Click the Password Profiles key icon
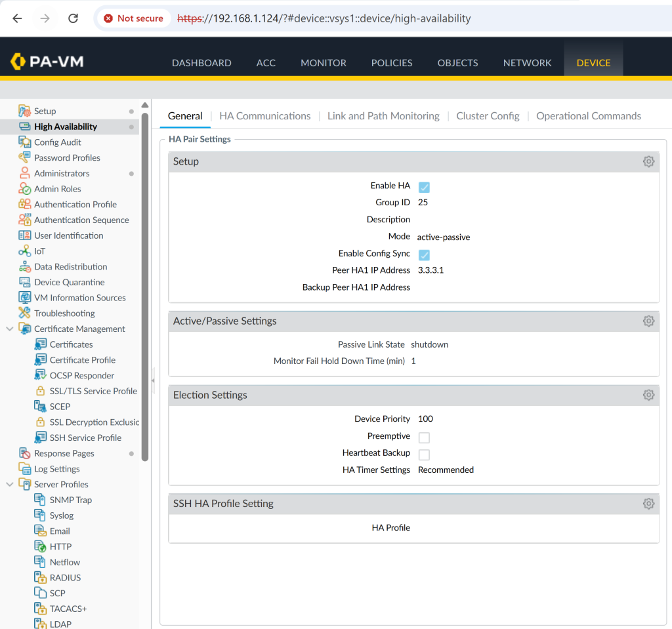Viewport: 672px width, 629px height. point(24,157)
